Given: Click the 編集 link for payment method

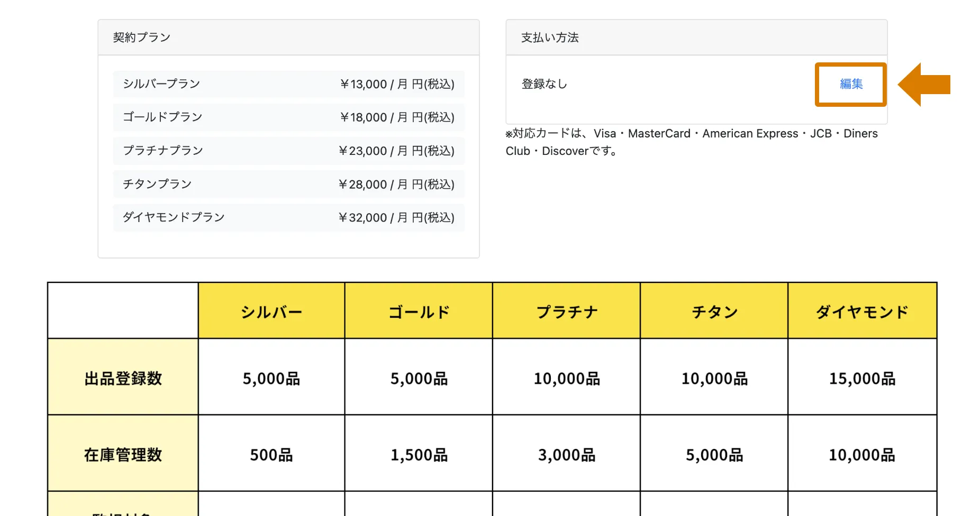Looking at the screenshot, I should point(851,84).
